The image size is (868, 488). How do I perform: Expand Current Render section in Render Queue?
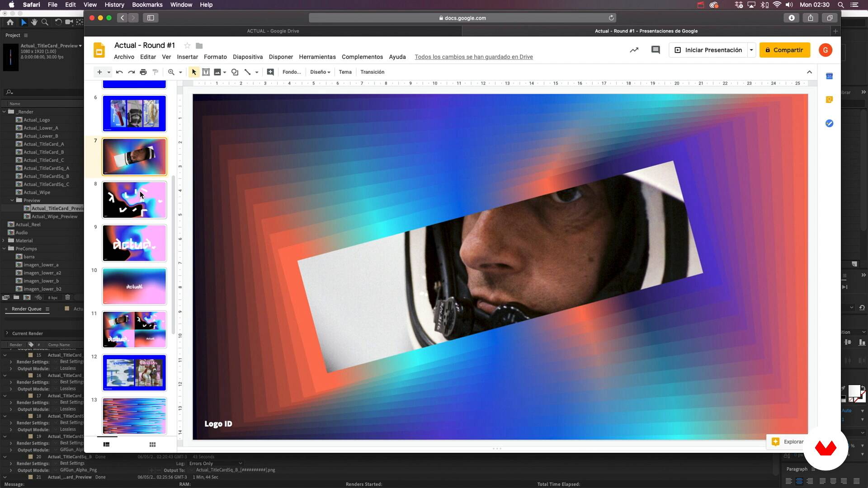(x=7, y=333)
